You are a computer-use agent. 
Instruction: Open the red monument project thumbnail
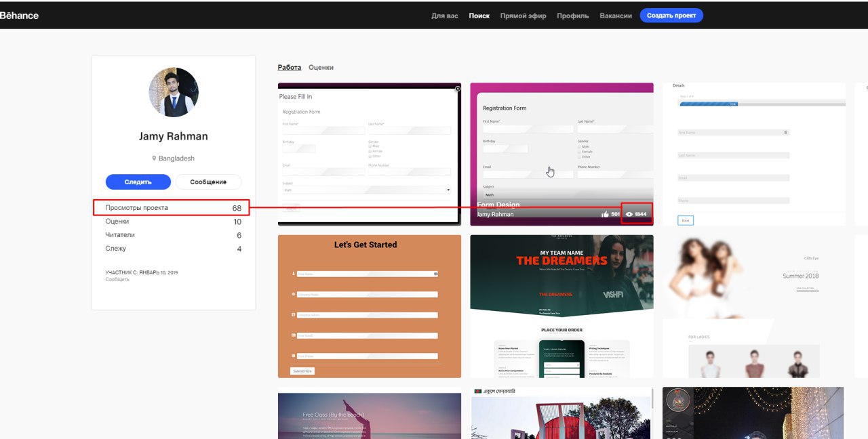coord(561,413)
